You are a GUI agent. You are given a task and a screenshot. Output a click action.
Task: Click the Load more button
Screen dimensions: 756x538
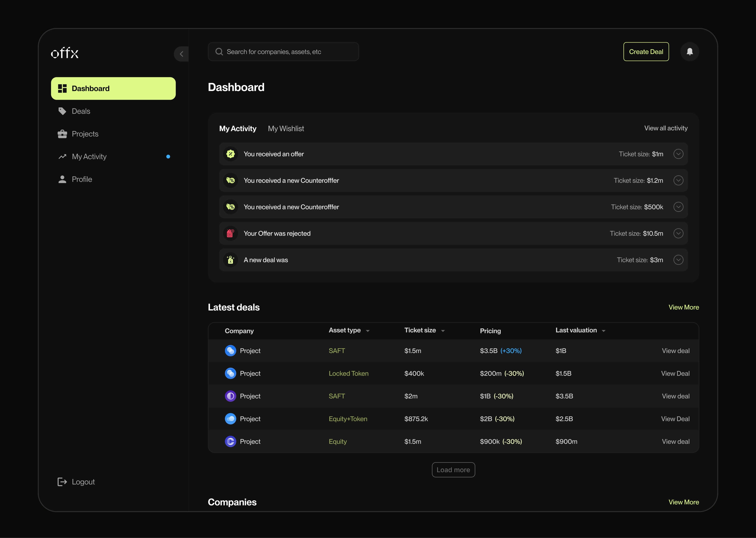click(453, 470)
